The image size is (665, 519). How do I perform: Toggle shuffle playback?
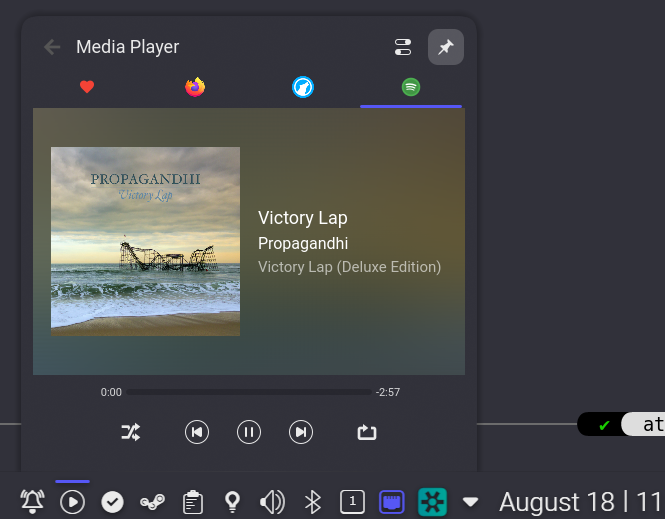click(x=131, y=432)
